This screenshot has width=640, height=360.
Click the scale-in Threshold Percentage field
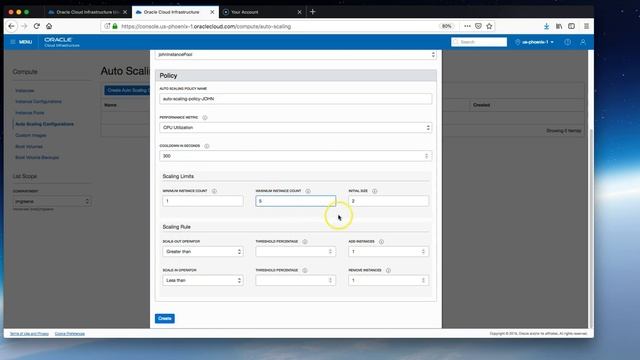(x=296, y=280)
